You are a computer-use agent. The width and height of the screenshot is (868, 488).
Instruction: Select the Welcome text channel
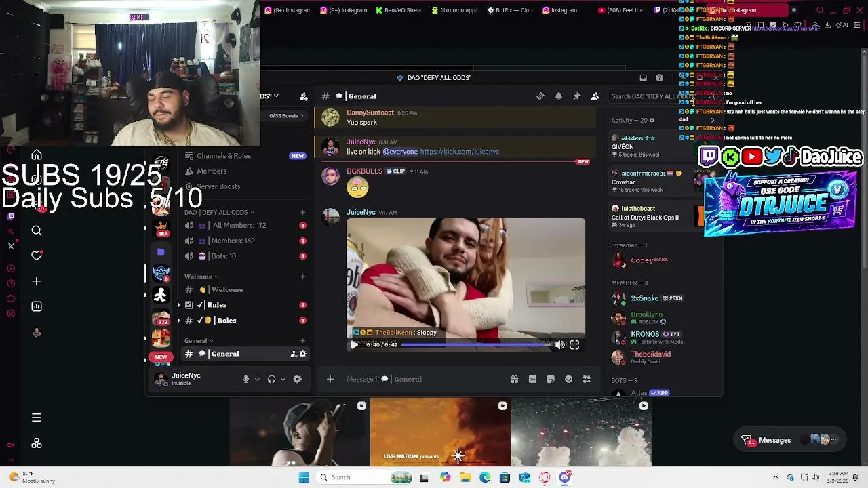pos(244,290)
